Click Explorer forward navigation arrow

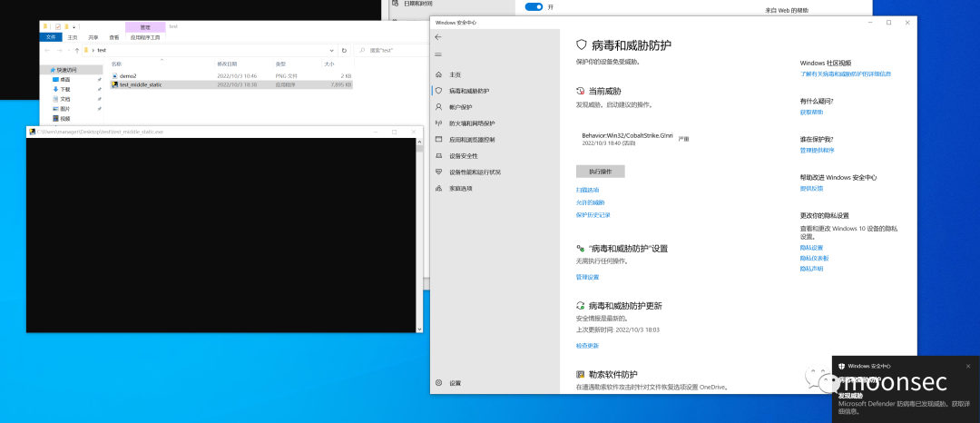click(x=60, y=50)
